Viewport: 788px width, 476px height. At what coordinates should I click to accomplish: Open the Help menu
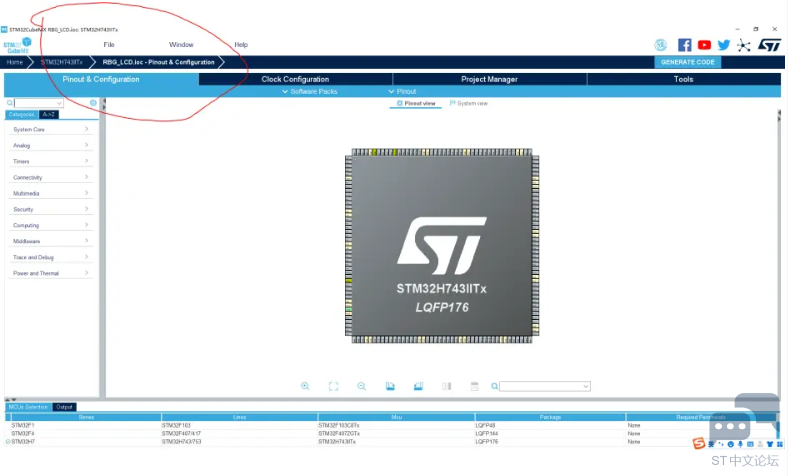[241, 45]
